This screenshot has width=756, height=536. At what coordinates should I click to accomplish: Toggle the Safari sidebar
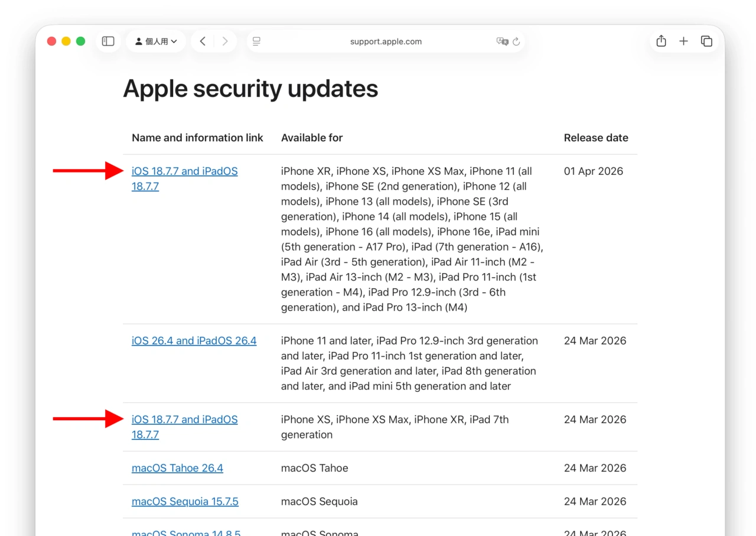108,41
